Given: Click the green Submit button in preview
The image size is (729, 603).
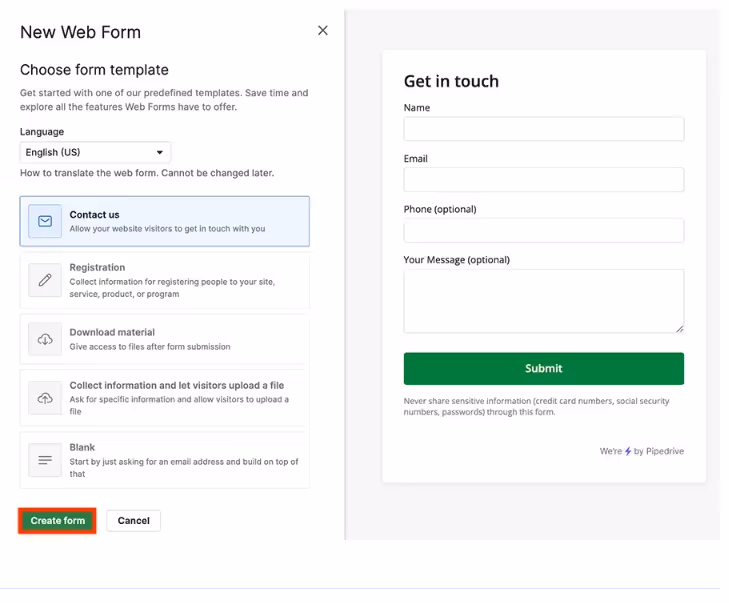Looking at the screenshot, I should click(x=543, y=369).
